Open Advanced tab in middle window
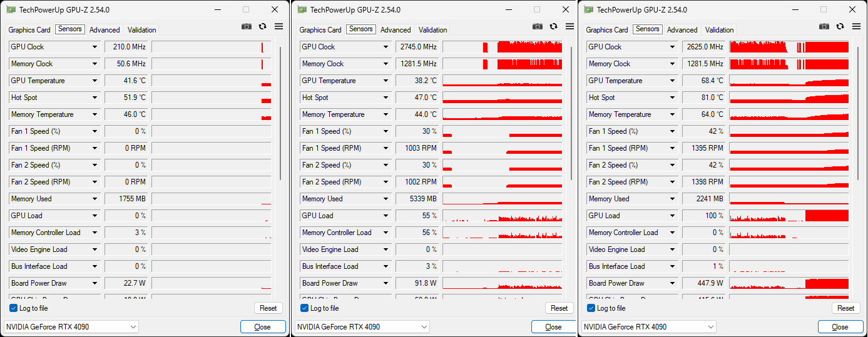Viewport: 868px width, 337px height. [x=396, y=30]
